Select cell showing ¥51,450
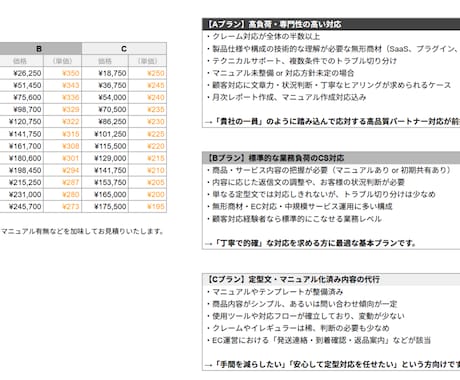This screenshot has height=380, width=460. pyautogui.click(x=22, y=85)
